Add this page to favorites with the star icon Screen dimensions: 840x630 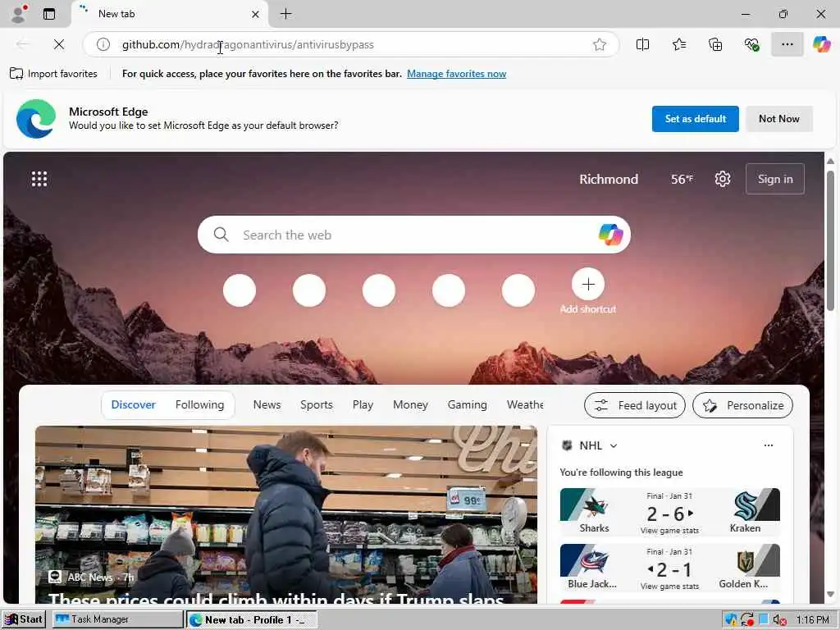click(600, 44)
